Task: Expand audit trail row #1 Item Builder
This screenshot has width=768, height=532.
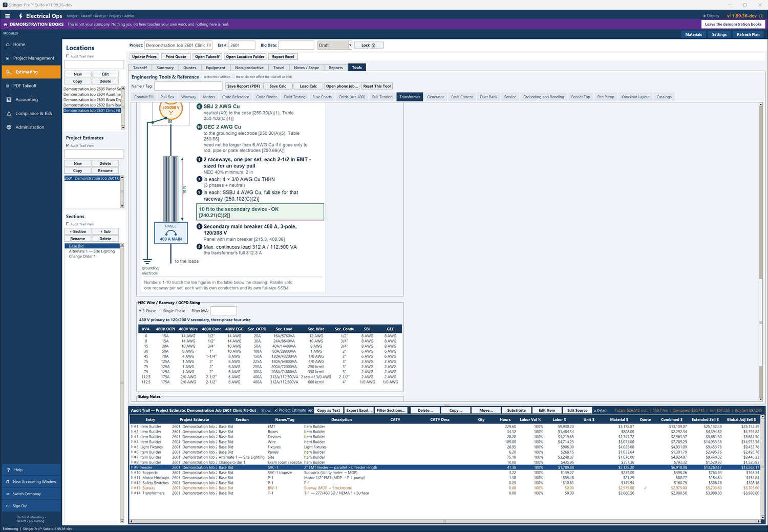Action: coord(132,427)
